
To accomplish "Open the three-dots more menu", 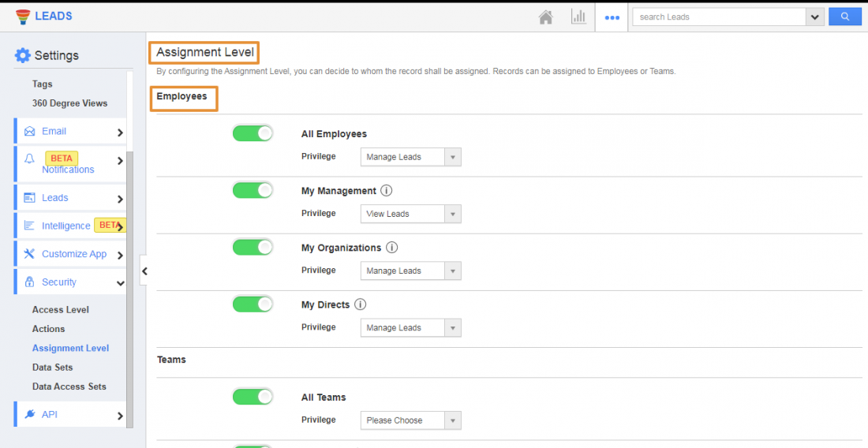I will 612,17.
